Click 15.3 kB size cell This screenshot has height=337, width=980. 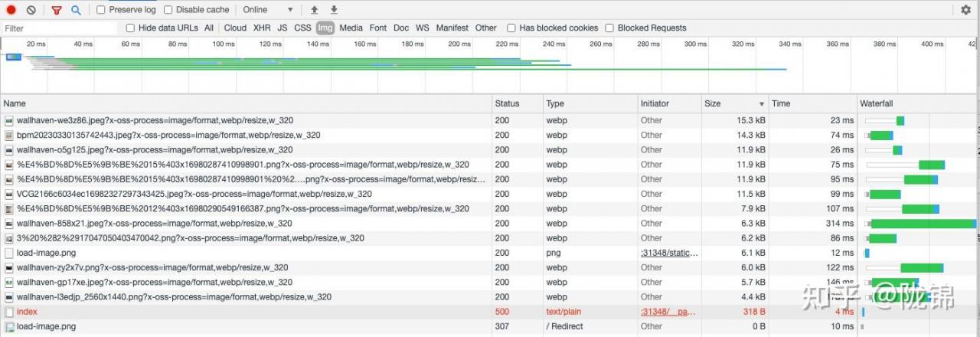[751, 120]
